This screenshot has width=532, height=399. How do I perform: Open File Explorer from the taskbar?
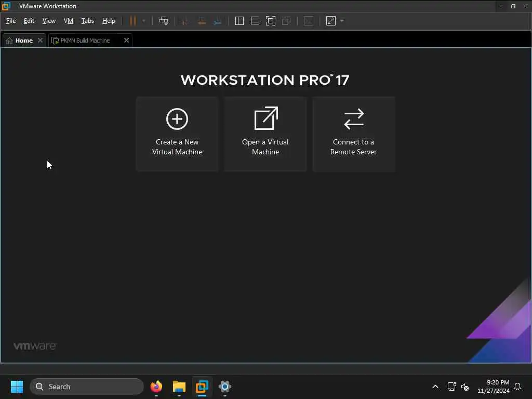[x=179, y=387]
